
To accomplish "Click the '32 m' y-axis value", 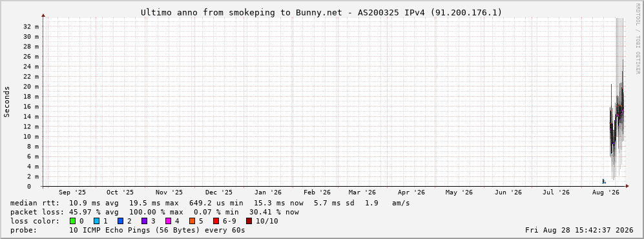I will click(31, 26).
